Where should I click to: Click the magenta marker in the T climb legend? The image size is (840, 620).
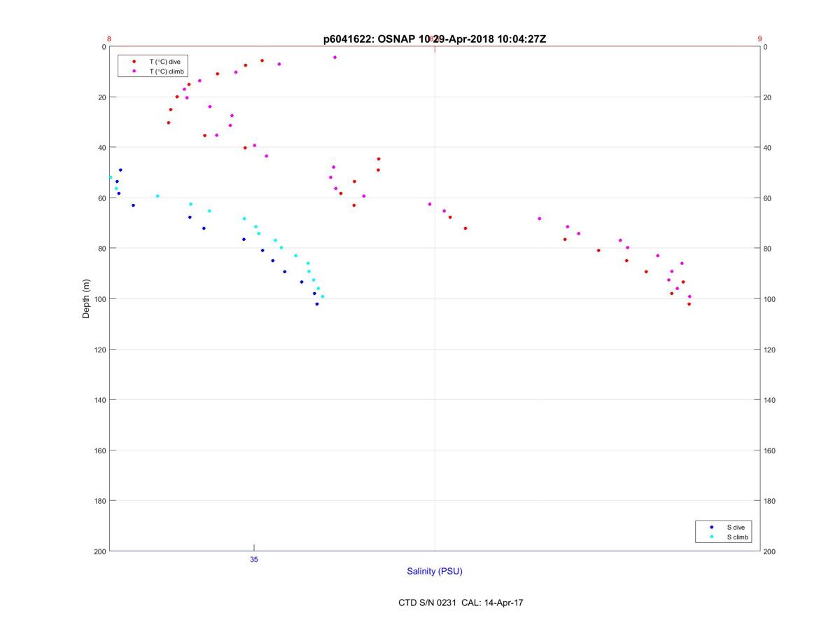coord(134,71)
